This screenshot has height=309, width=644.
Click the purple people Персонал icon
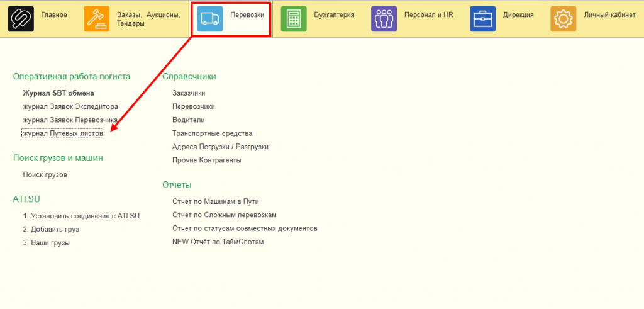pos(384,18)
